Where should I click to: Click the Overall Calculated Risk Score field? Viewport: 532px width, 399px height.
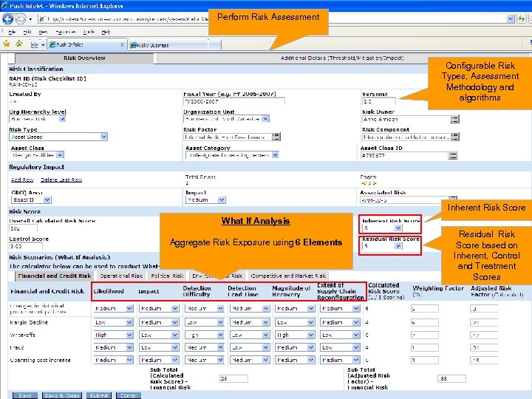pos(23,228)
